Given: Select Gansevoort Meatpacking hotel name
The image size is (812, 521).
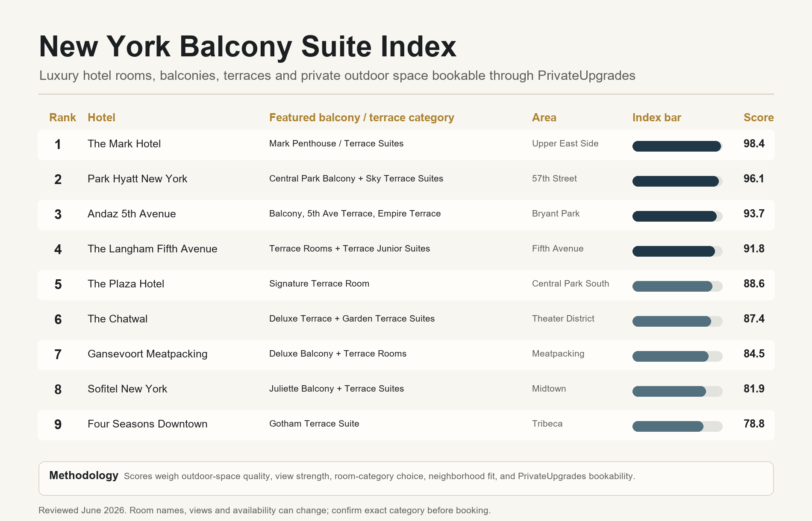Looking at the screenshot, I should 147,354.
